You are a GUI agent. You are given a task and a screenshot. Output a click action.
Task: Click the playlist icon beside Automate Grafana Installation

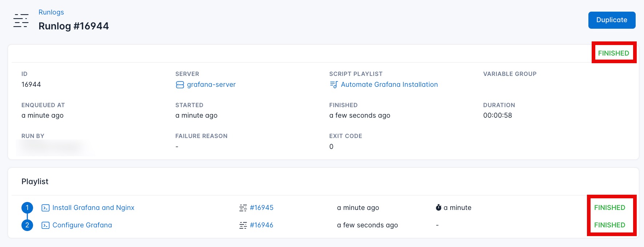334,85
